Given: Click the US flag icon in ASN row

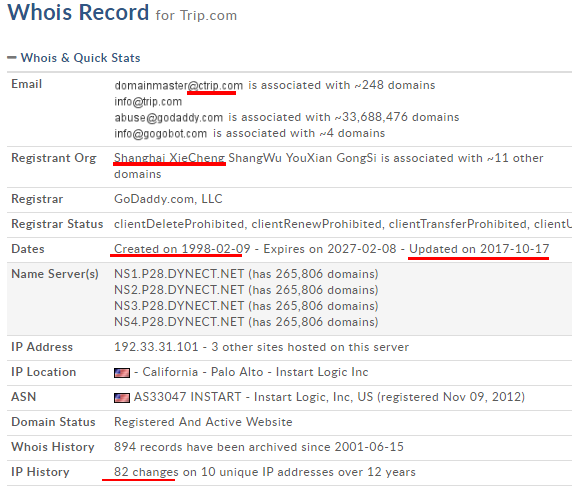Looking at the screenshot, I should point(122,398).
